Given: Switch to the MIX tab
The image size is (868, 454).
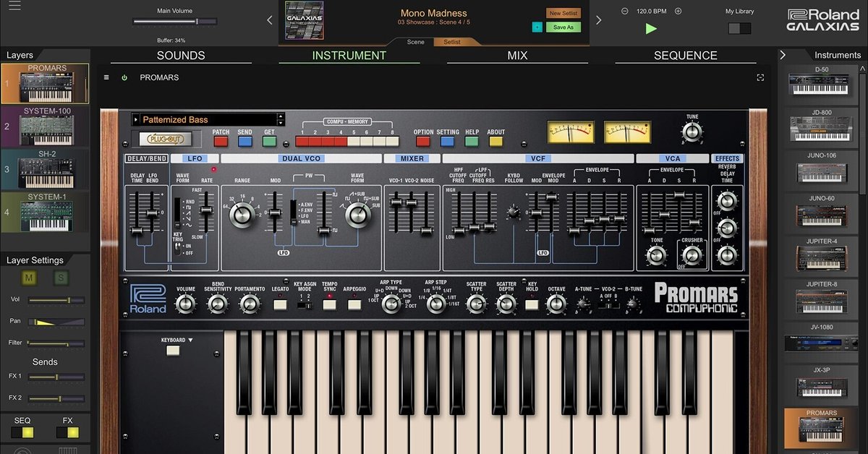Looking at the screenshot, I should [517, 55].
